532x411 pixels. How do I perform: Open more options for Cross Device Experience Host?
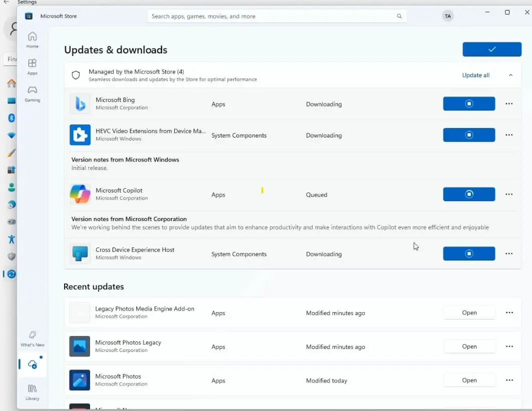[509, 253]
